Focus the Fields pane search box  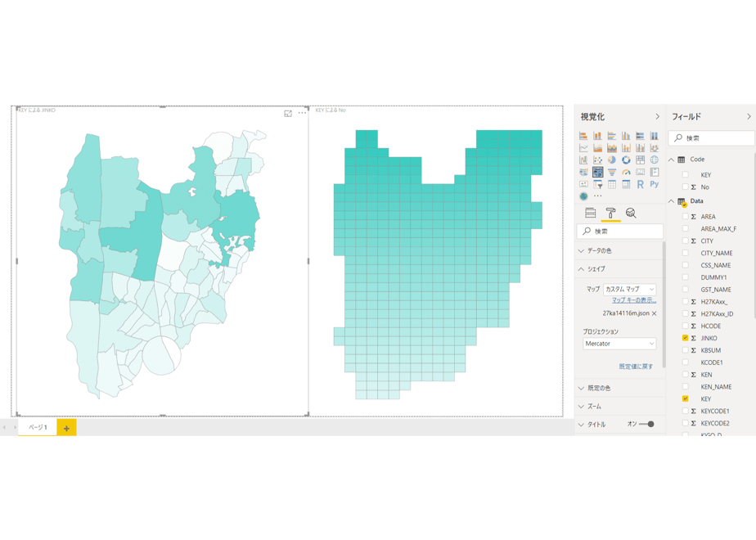click(x=711, y=138)
